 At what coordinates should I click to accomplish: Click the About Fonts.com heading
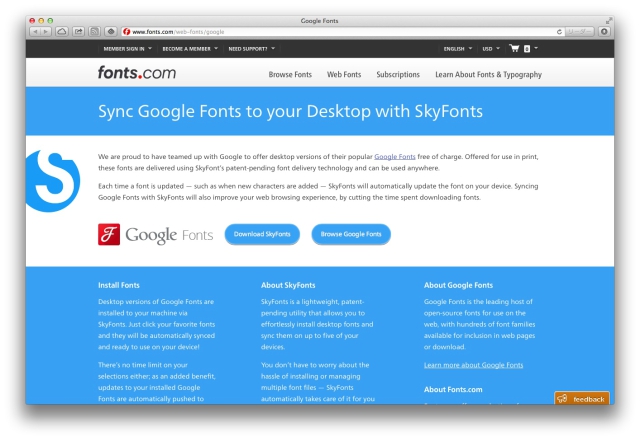click(x=453, y=389)
